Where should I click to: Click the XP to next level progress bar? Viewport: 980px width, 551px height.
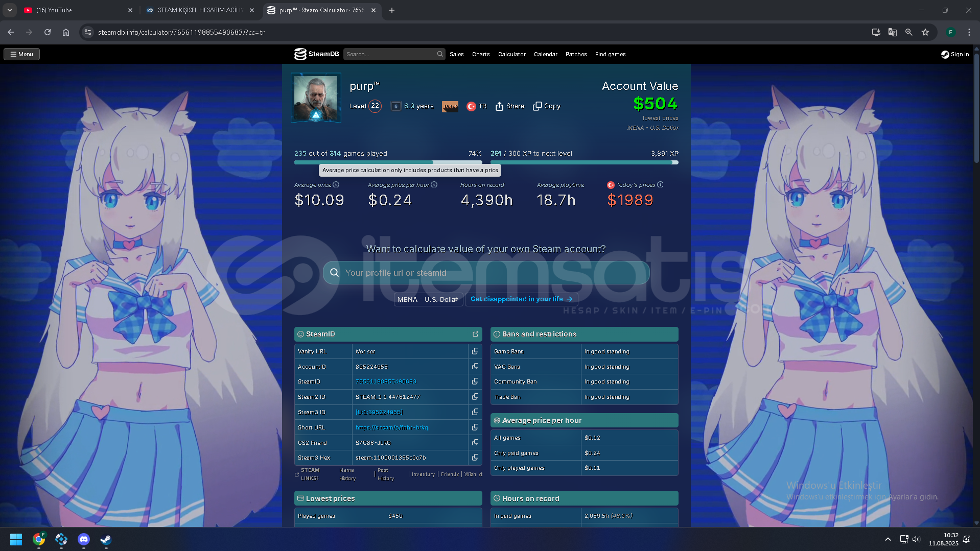click(x=585, y=162)
